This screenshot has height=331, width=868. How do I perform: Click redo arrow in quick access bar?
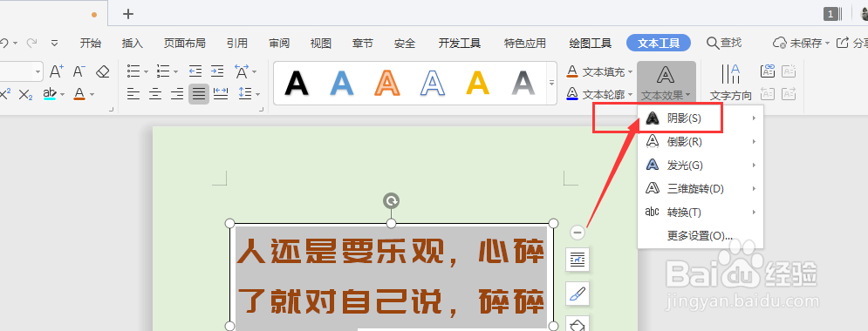tap(31, 43)
